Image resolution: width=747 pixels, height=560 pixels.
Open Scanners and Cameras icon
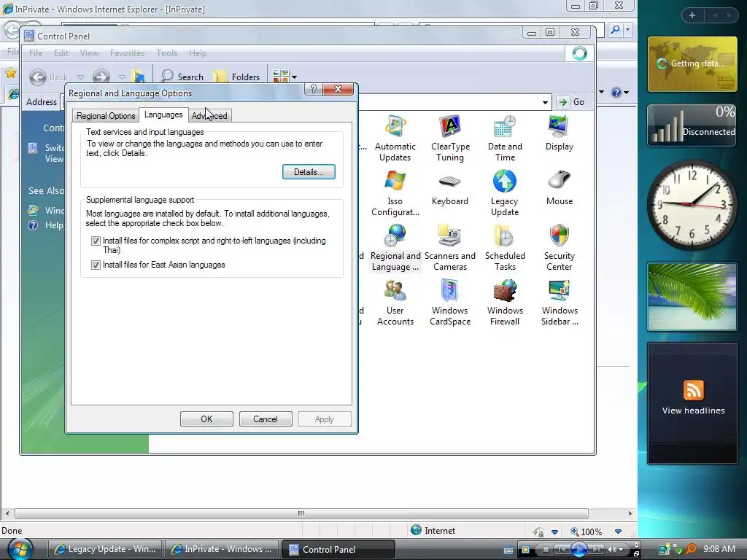(449, 236)
